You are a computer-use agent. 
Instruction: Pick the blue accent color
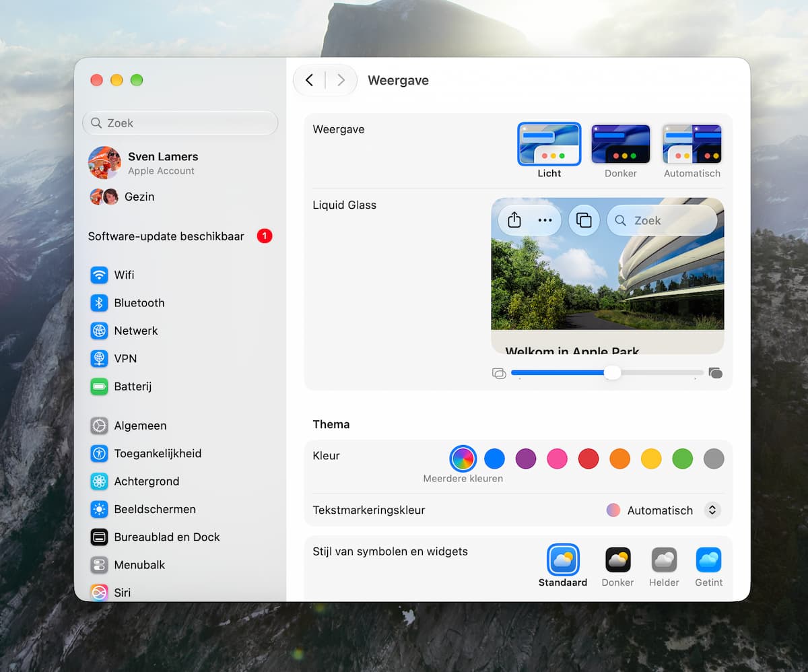(494, 459)
